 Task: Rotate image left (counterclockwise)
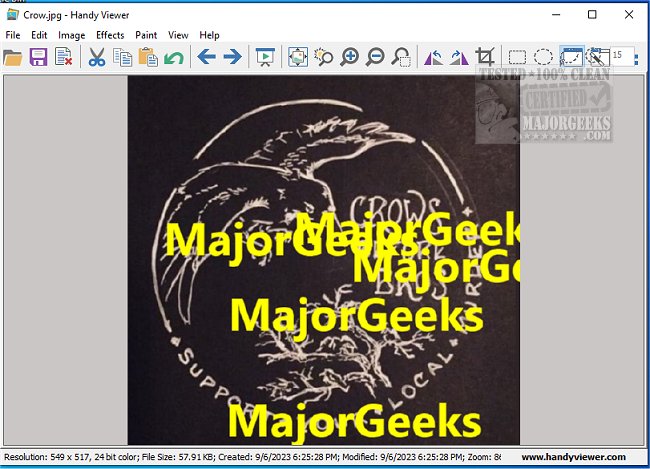434,57
